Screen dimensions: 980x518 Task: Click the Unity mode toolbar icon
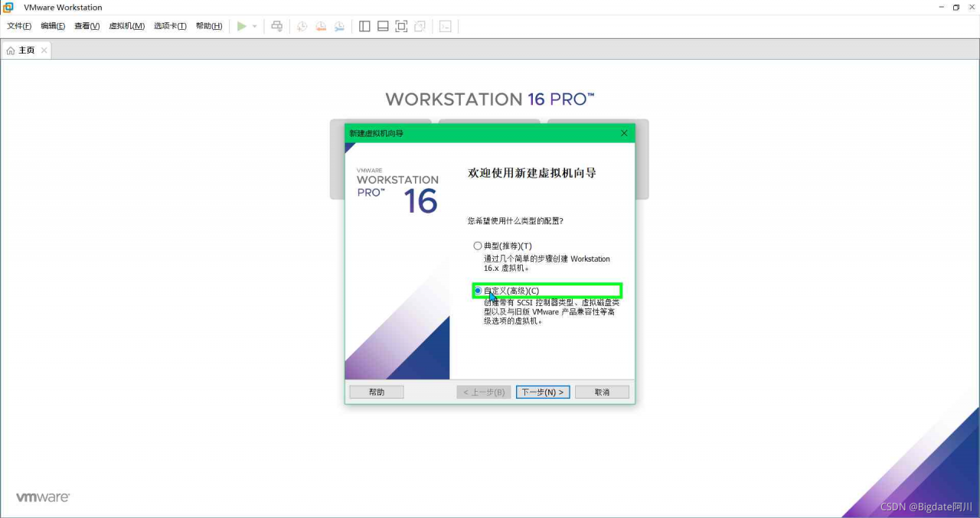tap(420, 26)
